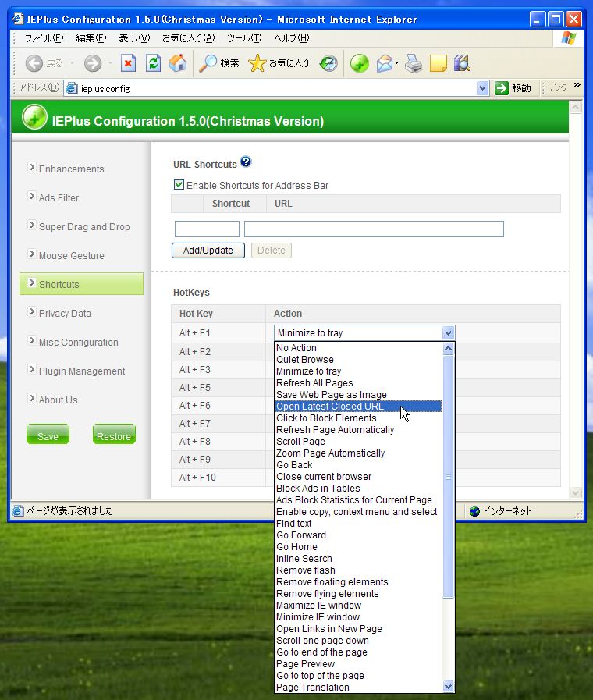This screenshot has width=593, height=700.
Task: Open the 表示(V) menu
Action: pyautogui.click(x=134, y=38)
